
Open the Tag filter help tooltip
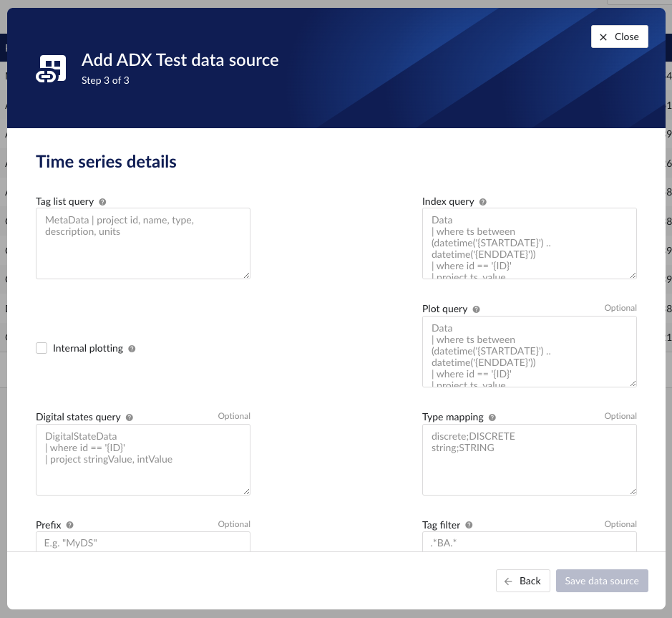point(469,525)
